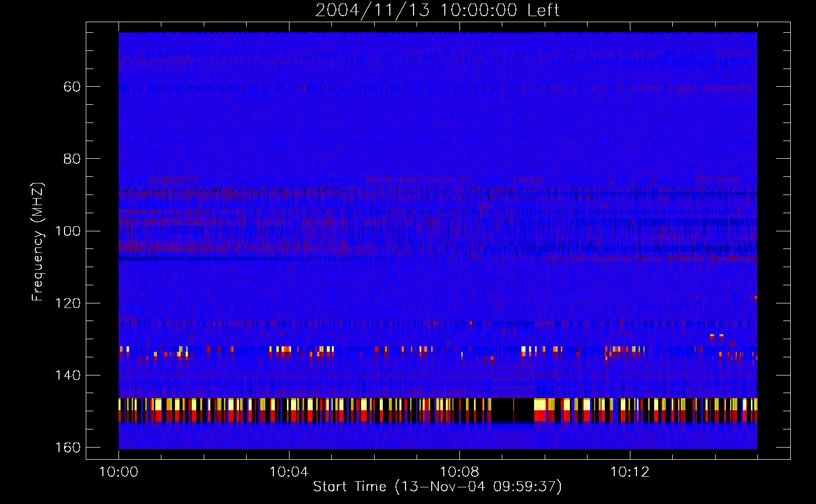The image size is (816, 504).
Task: Click the plot title '2004/11/13 10:00:00 Left'
Action: tap(437, 10)
